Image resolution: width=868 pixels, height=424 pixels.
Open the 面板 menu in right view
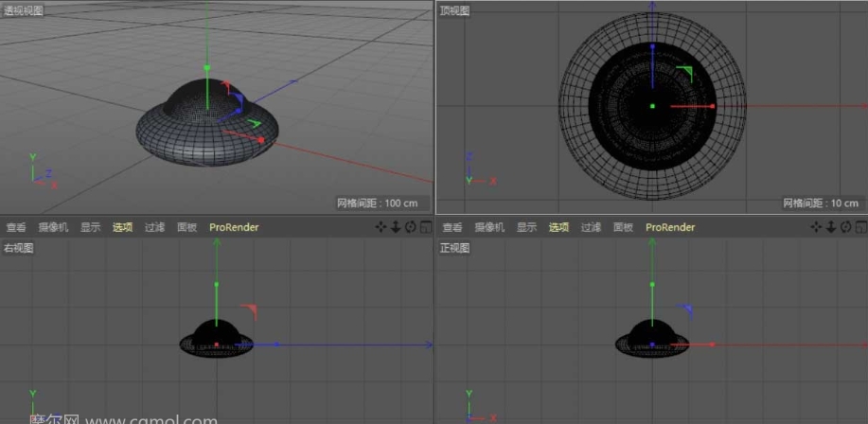[187, 227]
